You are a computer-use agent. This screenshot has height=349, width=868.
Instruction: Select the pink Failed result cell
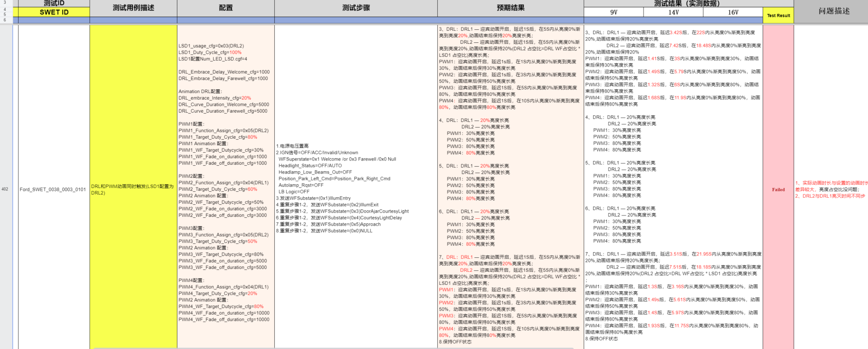778,189
